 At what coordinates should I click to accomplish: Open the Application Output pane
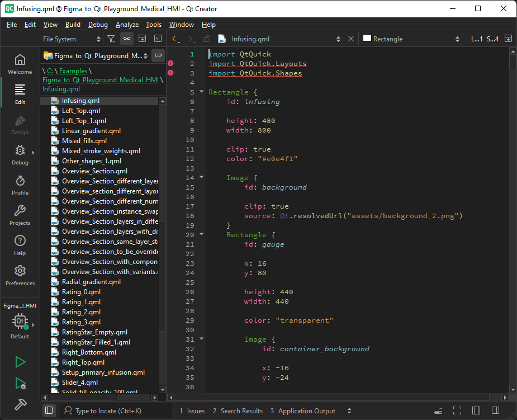coord(303,410)
